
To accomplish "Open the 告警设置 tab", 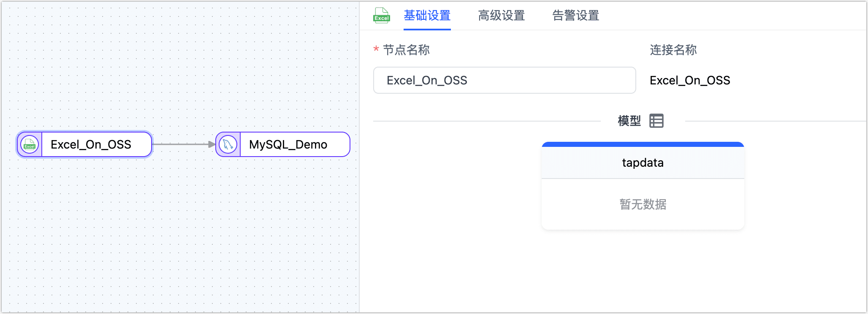I will pos(575,16).
